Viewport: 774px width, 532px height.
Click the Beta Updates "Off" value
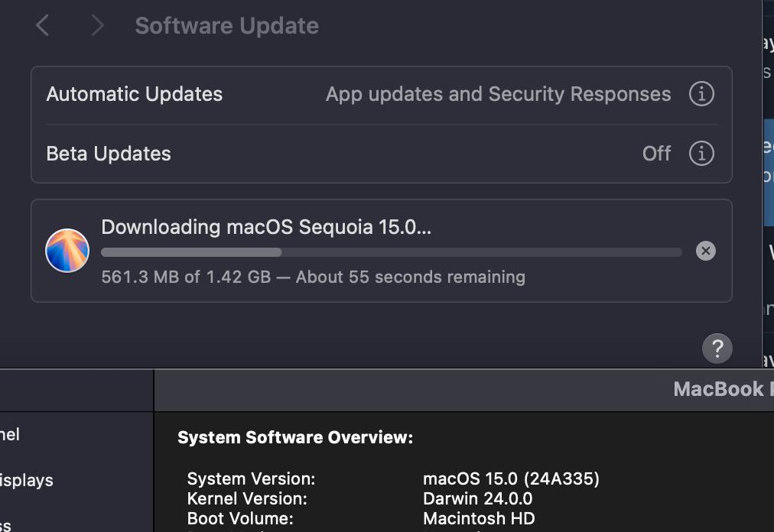click(x=656, y=154)
